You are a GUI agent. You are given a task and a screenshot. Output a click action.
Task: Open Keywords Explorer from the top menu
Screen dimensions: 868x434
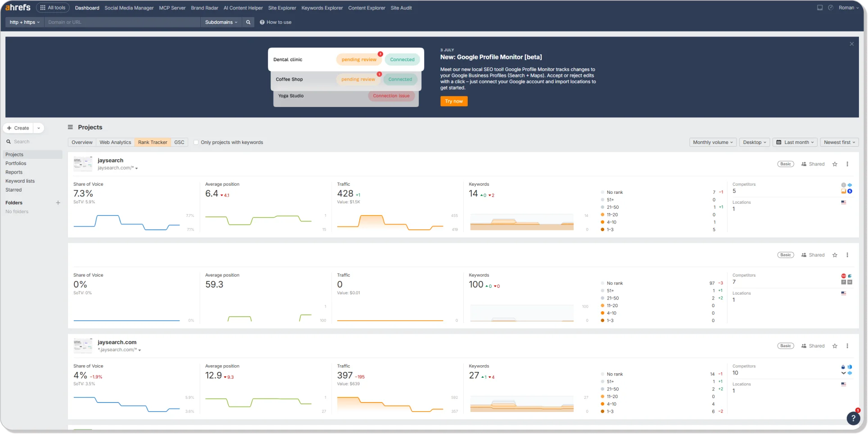(322, 8)
